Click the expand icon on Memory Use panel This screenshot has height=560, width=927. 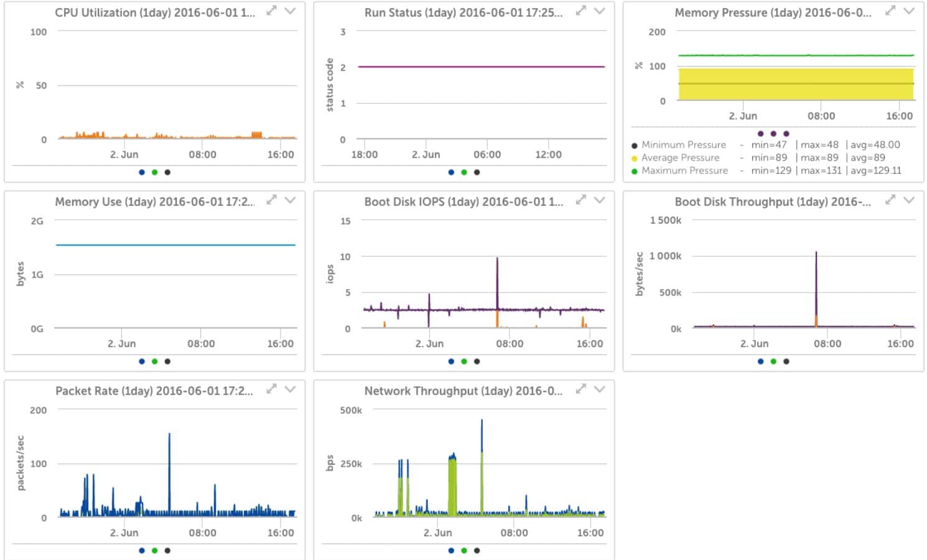coord(271,200)
